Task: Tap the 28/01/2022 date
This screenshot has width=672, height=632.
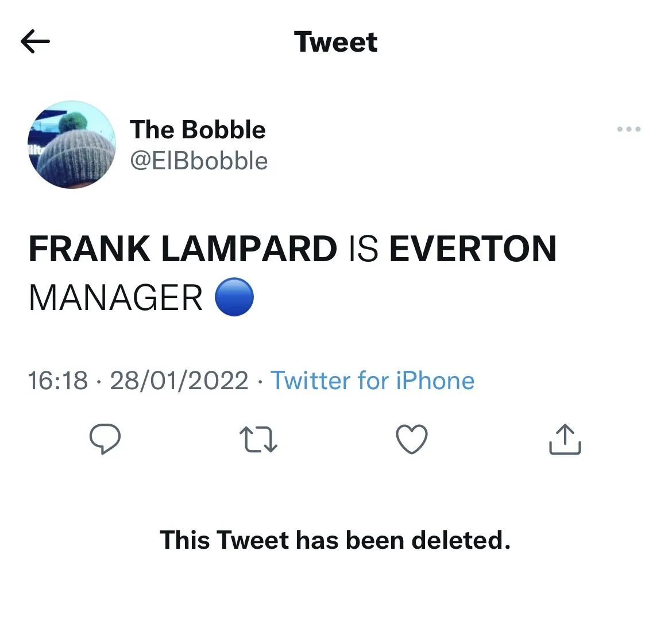Action: coord(179,381)
